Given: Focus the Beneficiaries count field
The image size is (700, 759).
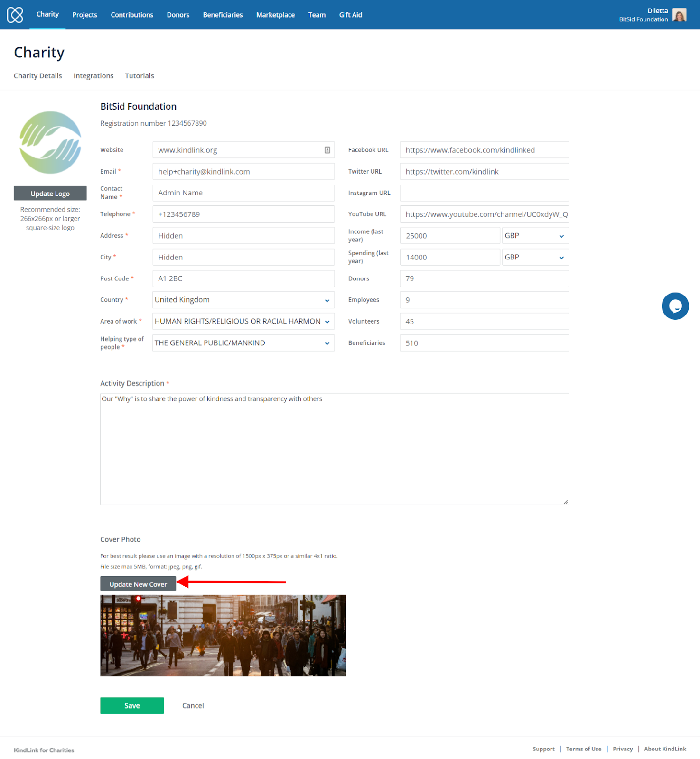Looking at the screenshot, I should (485, 343).
